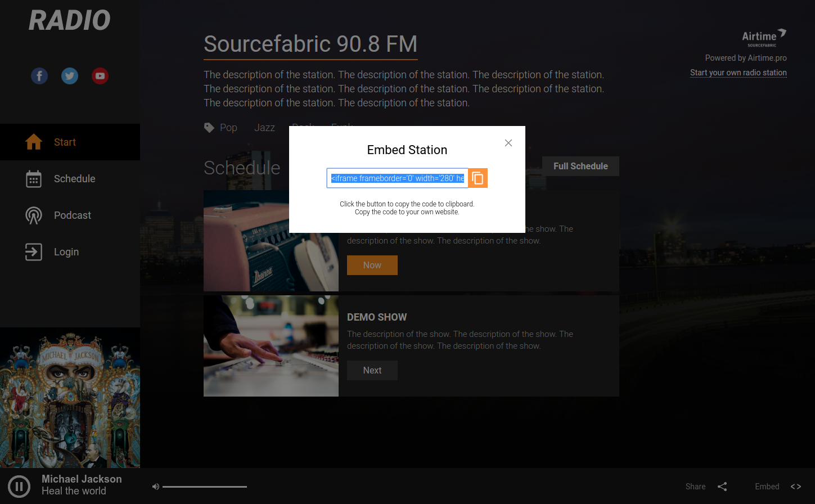Focus the iframe embed code field
Screen dimensions: 815x504
(397, 178)
